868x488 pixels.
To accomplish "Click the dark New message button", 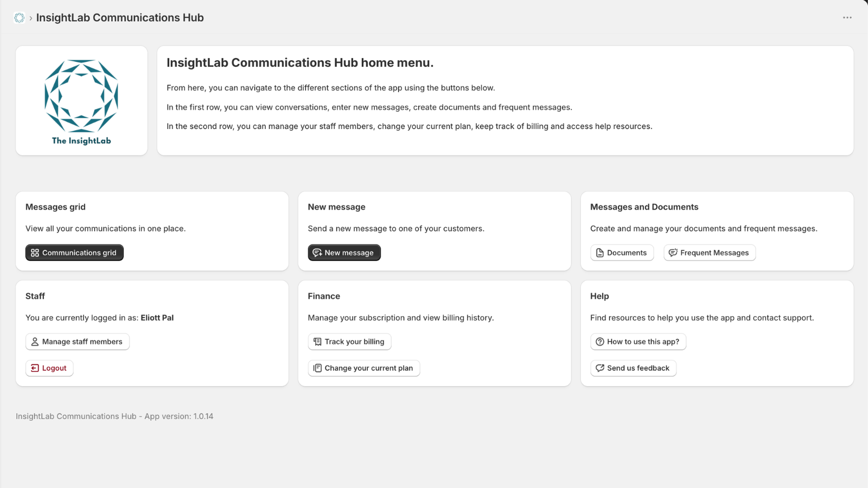I will pos(344,253).
